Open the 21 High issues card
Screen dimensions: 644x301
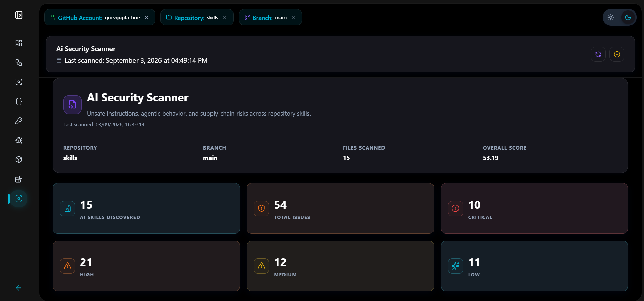pos(146,266)
